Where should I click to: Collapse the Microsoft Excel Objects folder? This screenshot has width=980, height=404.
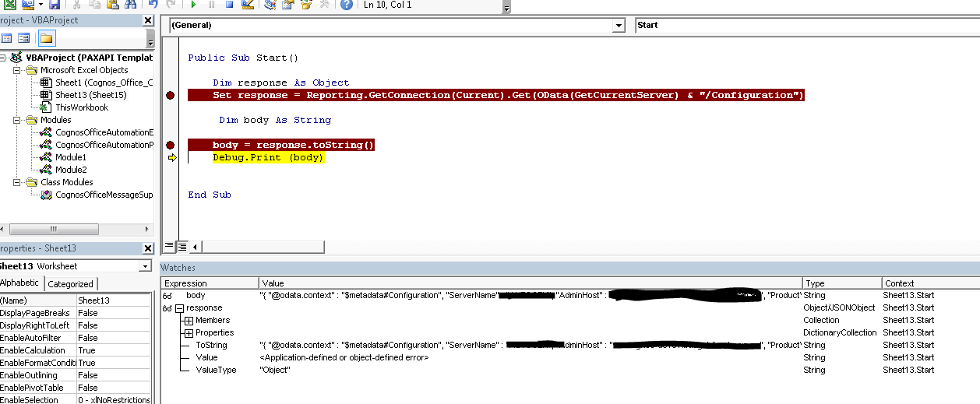[x=17, y=70]
